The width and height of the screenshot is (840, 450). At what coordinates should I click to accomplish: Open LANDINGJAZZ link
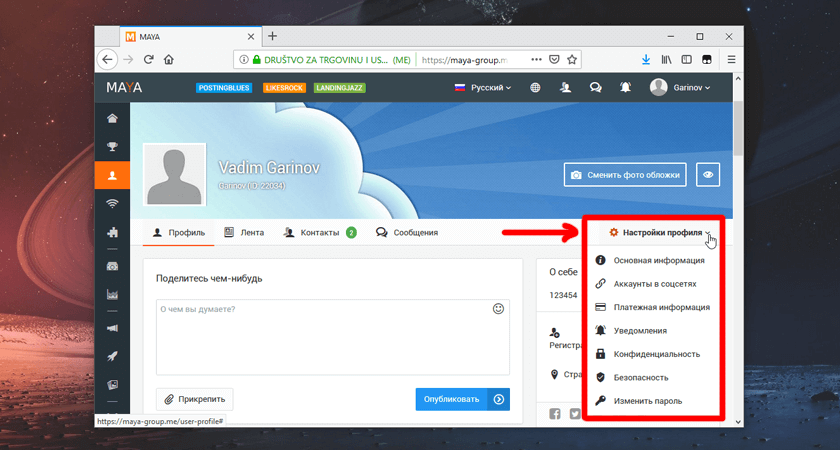point(340,88)
